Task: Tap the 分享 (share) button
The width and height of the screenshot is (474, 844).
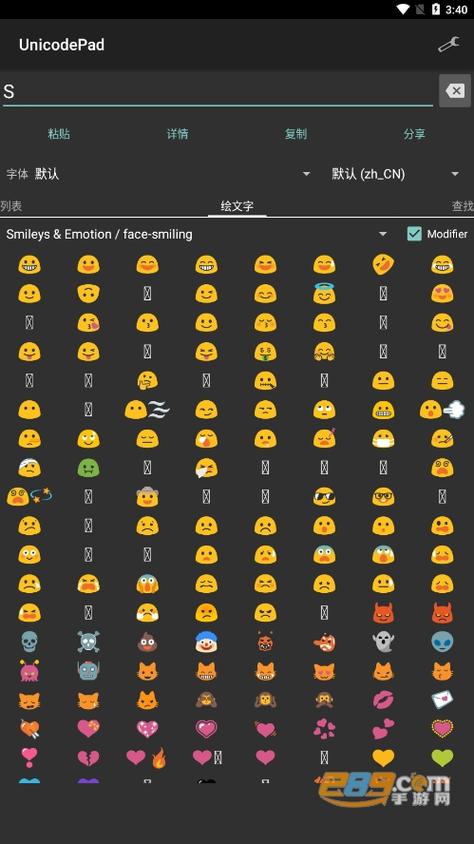Action: pyautogui.click(x=414, y=134)
